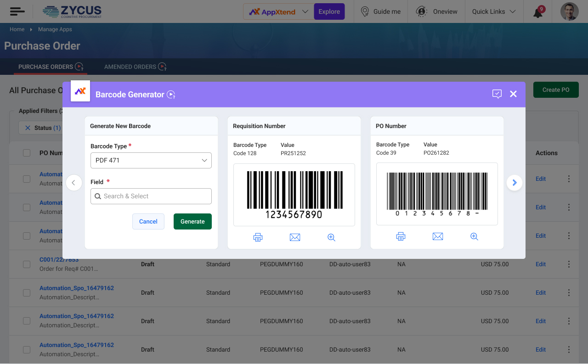Viewport: 588px width, 364px height.
Task: Toggle the select-all checkbox in table header
Action: [x=27, y=153]
